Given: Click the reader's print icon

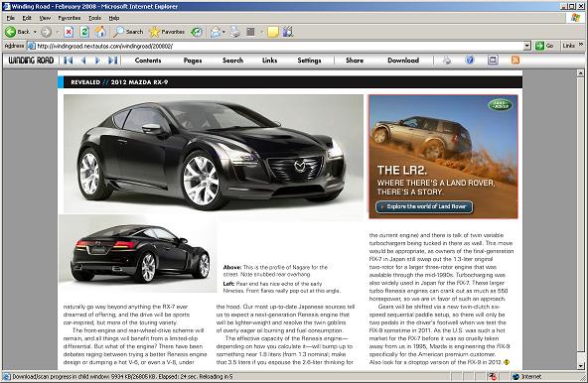Looking at the screenshot, I should coord(447,60).
